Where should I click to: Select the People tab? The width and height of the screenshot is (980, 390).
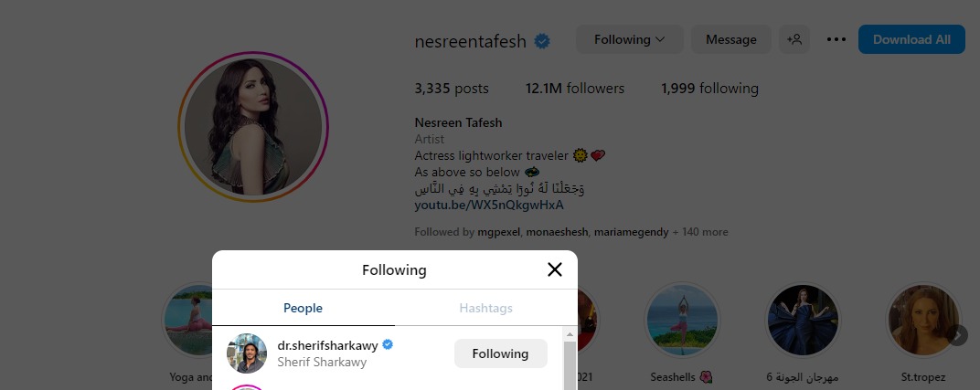(303, 309)
